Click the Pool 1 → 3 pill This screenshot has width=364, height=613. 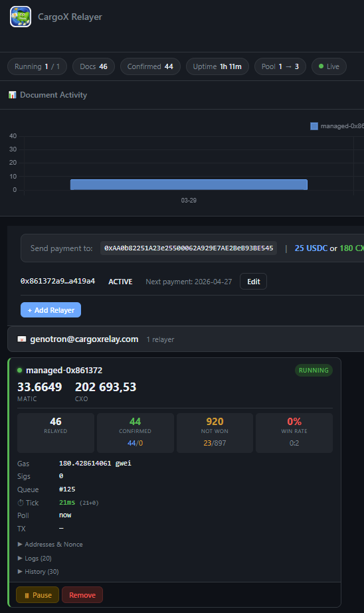[280, 66]
